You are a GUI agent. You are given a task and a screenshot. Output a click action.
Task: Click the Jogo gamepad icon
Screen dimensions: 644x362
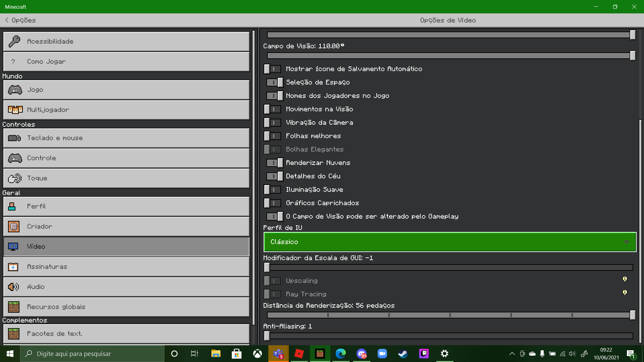15,90
